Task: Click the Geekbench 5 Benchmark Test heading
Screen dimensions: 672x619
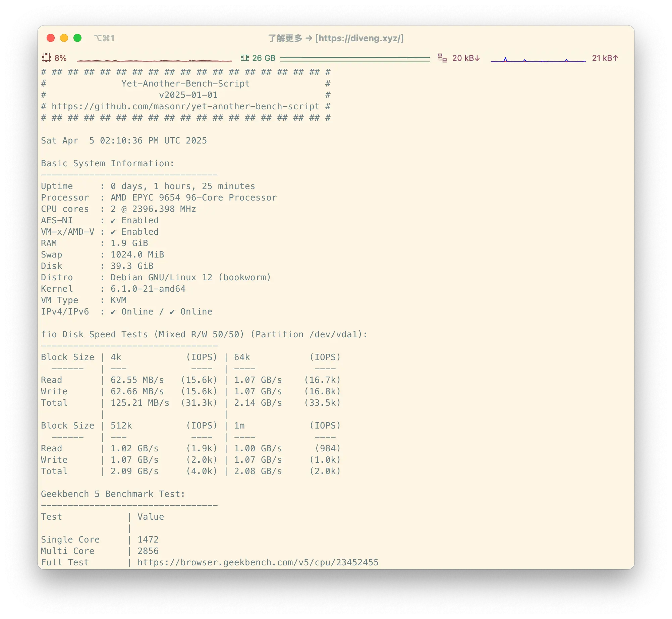Action: coord(113,494)
